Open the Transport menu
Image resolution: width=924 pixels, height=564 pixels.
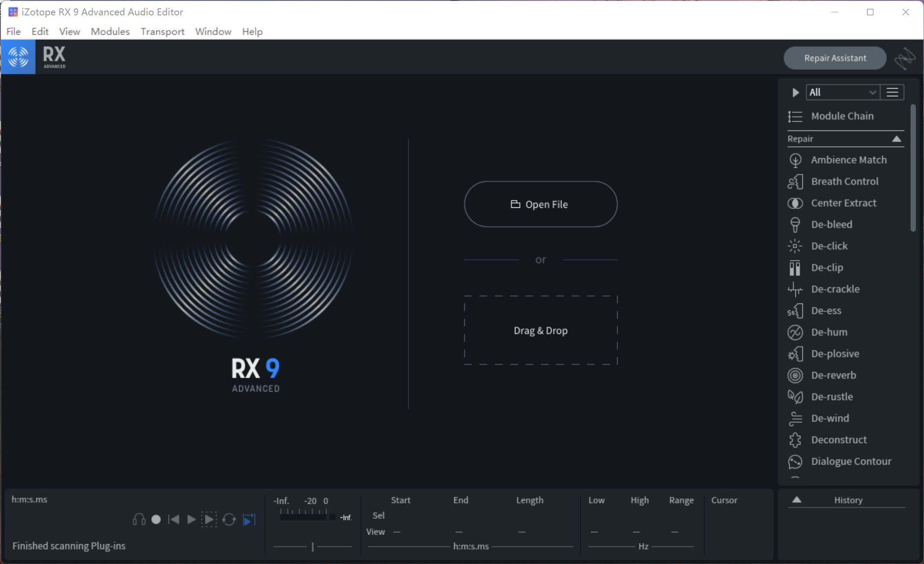coord(162,31)
